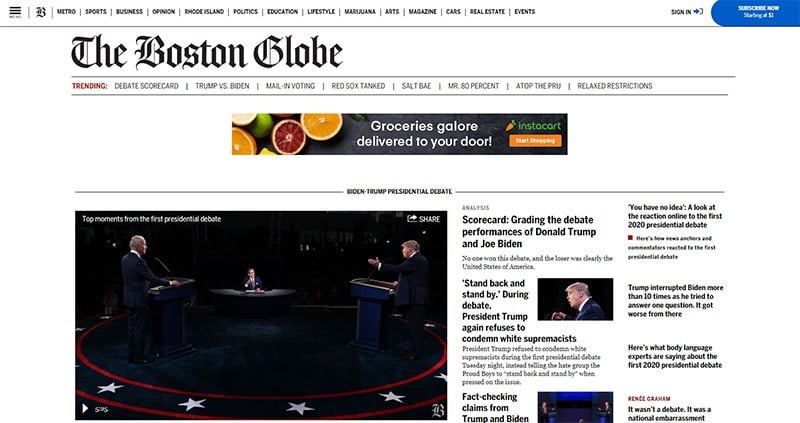This screenshot has height=423, width=800.
Task: Open the Opinion section
Action: point(164,12)
